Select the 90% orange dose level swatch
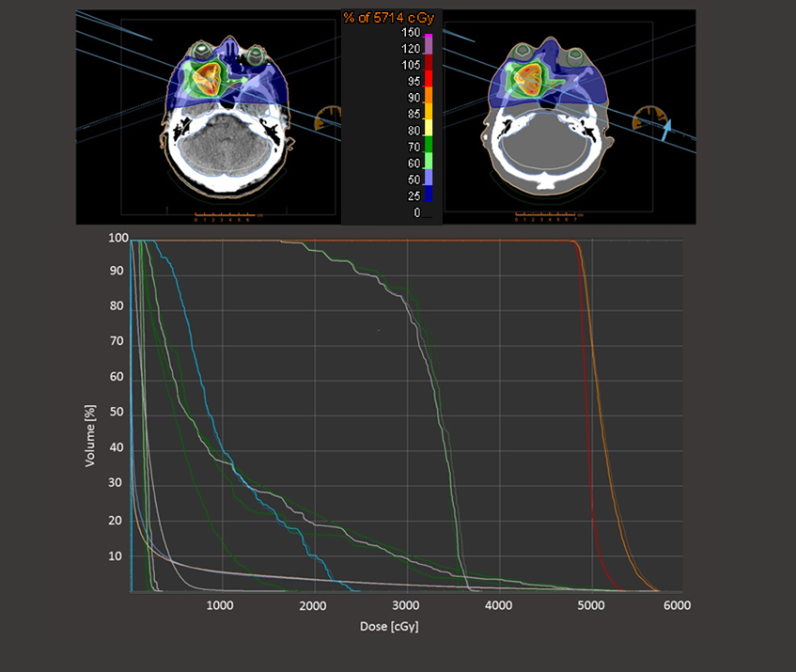 (x=428, y=98)
